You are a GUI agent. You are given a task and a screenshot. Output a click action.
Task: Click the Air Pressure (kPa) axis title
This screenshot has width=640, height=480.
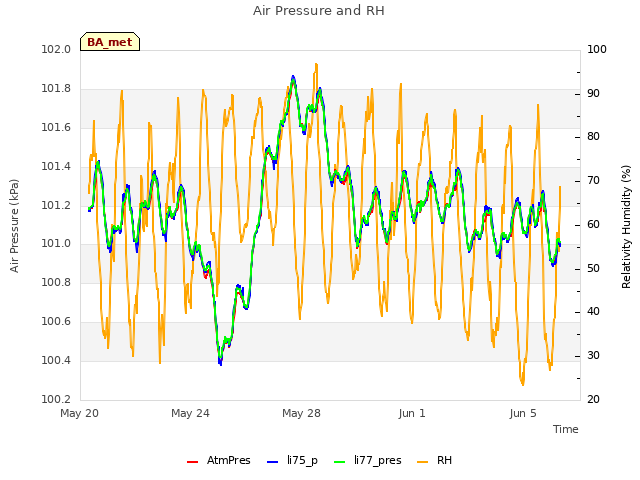pyautogui.click(x=14, y=225)
